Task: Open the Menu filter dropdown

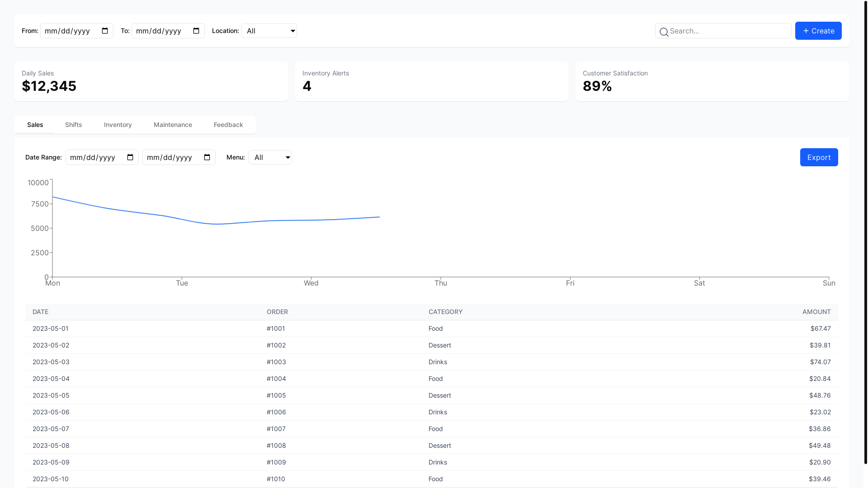Action: [x=270, y=157]
